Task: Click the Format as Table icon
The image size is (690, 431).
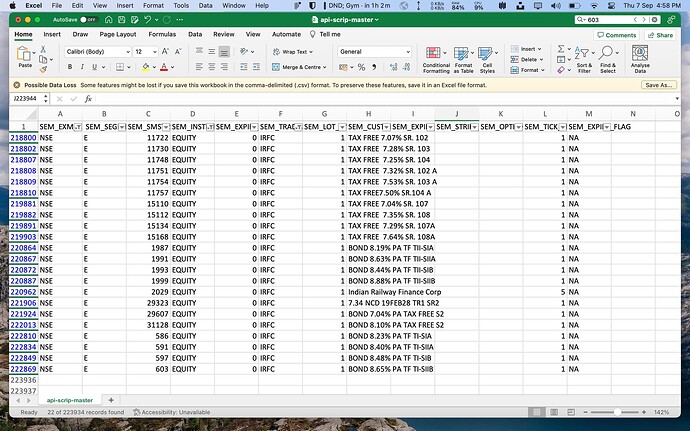Action: click(464, 58)
